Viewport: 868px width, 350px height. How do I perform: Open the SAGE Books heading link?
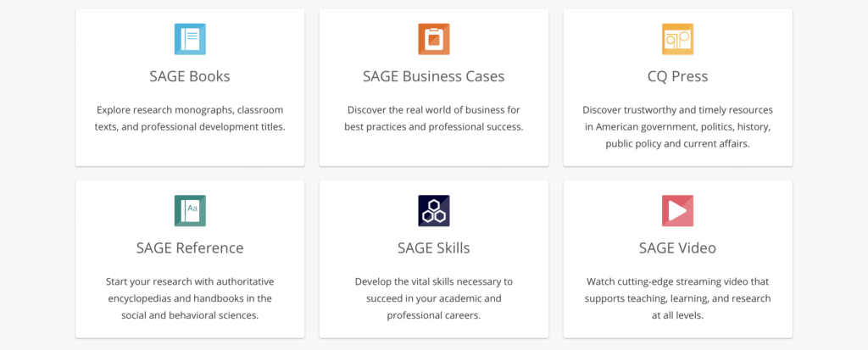coord(190,76)
